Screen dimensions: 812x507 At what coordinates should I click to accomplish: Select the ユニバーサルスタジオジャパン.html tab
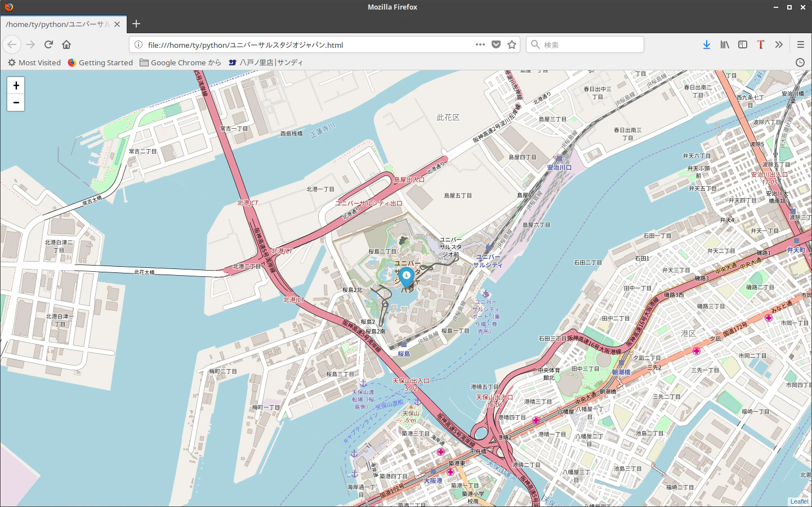click(x=62, y=24)
